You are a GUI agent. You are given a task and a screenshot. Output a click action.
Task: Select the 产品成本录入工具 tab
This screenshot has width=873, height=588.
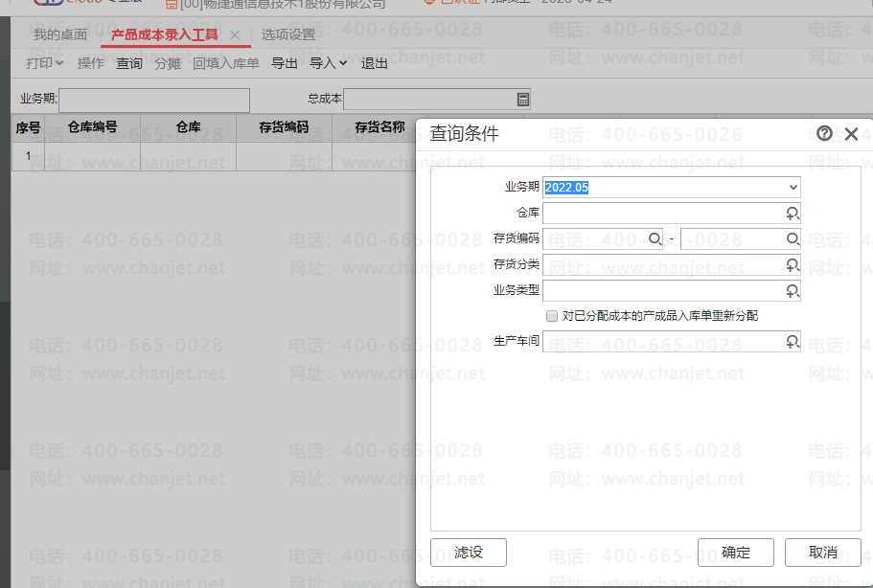tap(165, 35)
